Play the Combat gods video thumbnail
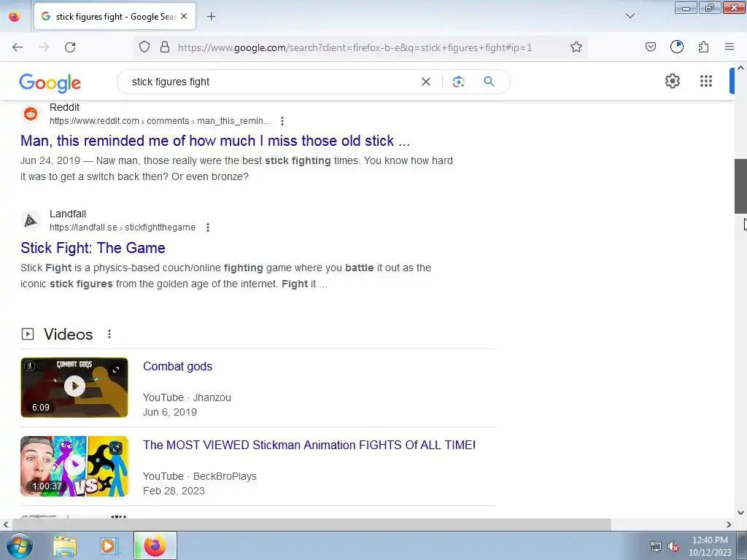Viewport: 747px width, 560px height. tap(74, 387)
